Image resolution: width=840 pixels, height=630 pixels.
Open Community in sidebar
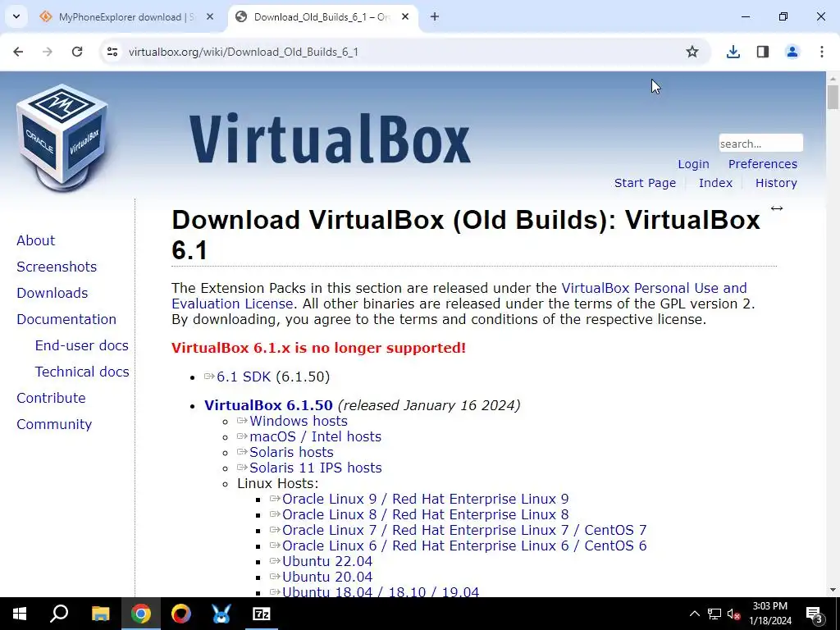pos(54,424)
